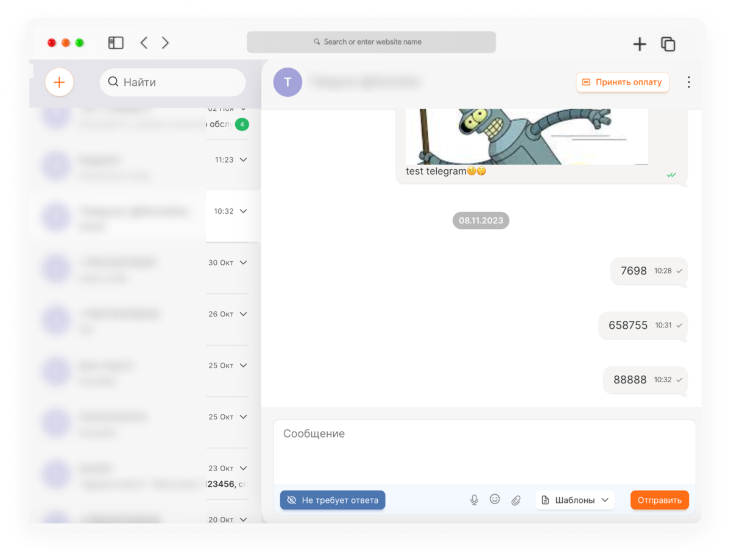The width and height of the screenshot is (731, 560).
Task: Toggle the browser sidebar icon
Action: point(116,43)
